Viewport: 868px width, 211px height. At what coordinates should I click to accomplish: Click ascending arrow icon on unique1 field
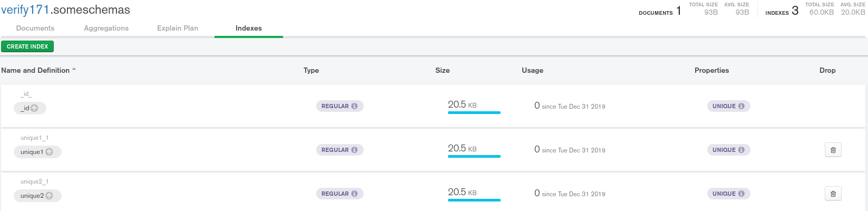coord(49,152)
